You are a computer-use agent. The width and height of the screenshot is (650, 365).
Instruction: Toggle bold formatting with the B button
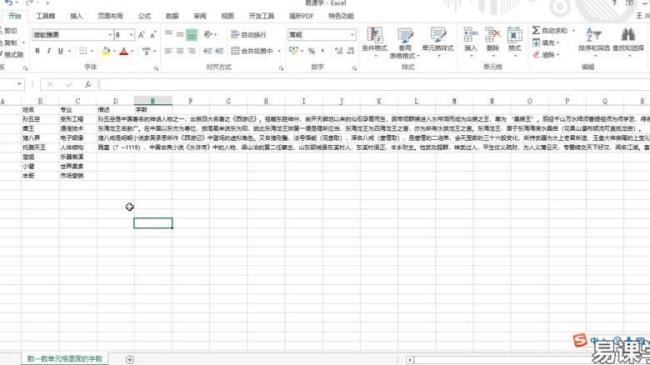click(37, 51)
